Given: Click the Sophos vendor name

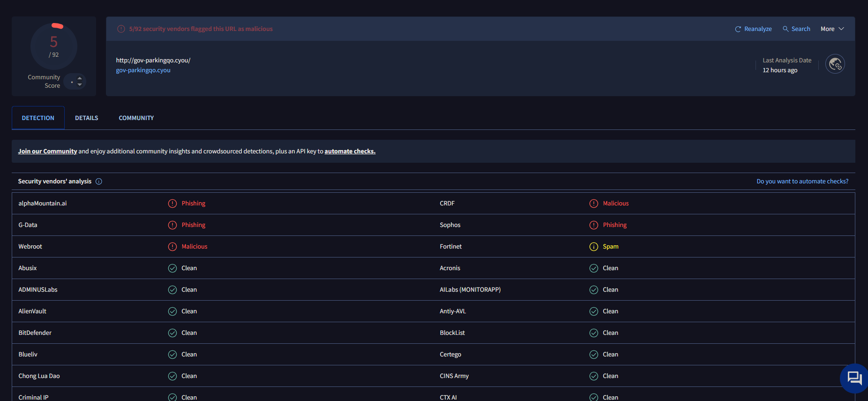Looking at the screenshot, I should pos(450,225).
